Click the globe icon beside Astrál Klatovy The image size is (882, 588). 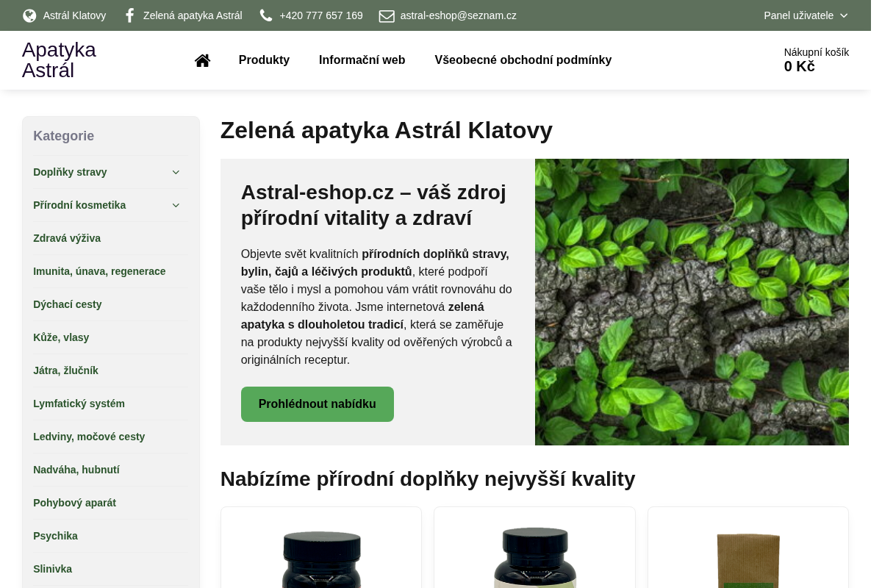[x=29, y=15]
